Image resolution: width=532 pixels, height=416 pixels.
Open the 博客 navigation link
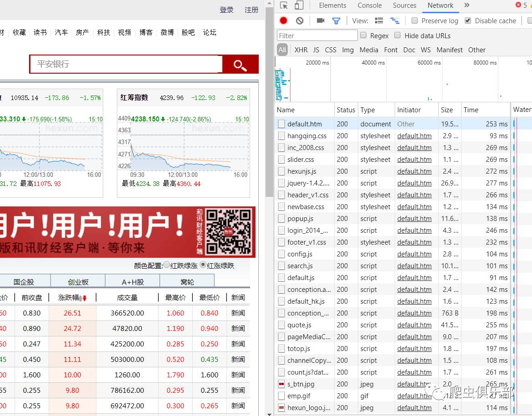point(146,32)
